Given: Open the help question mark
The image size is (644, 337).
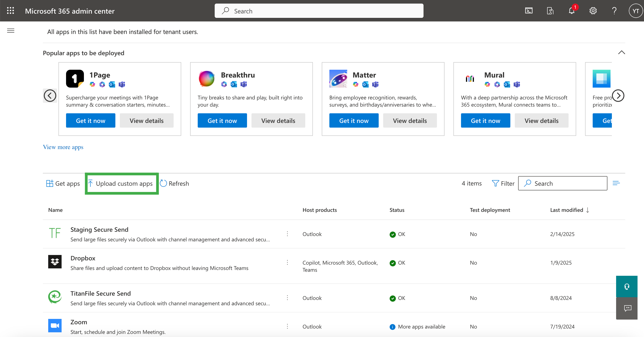Looking at the screenshot, I should [x=614, y=11].
